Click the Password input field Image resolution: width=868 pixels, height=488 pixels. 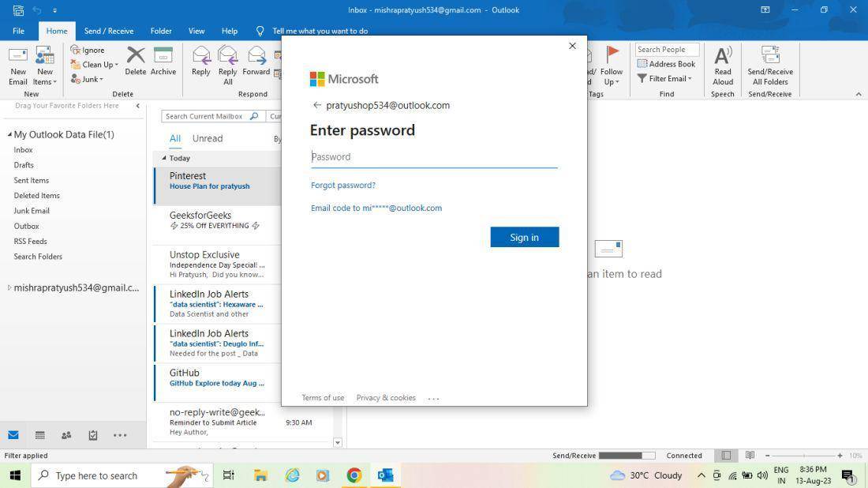[x=434, y=157]
